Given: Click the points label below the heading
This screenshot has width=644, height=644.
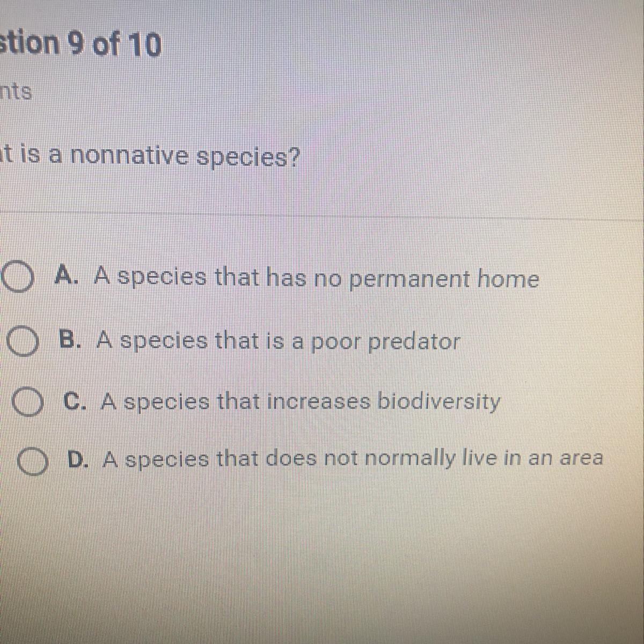Looking at the screenshot, I should [x=16, y=92].
